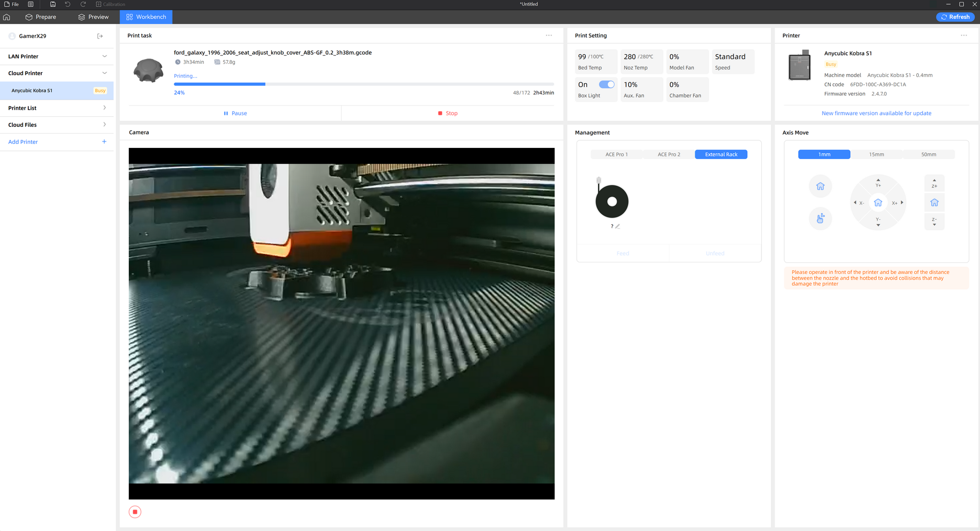Collapse the LAN Printer section

point(104,56)
